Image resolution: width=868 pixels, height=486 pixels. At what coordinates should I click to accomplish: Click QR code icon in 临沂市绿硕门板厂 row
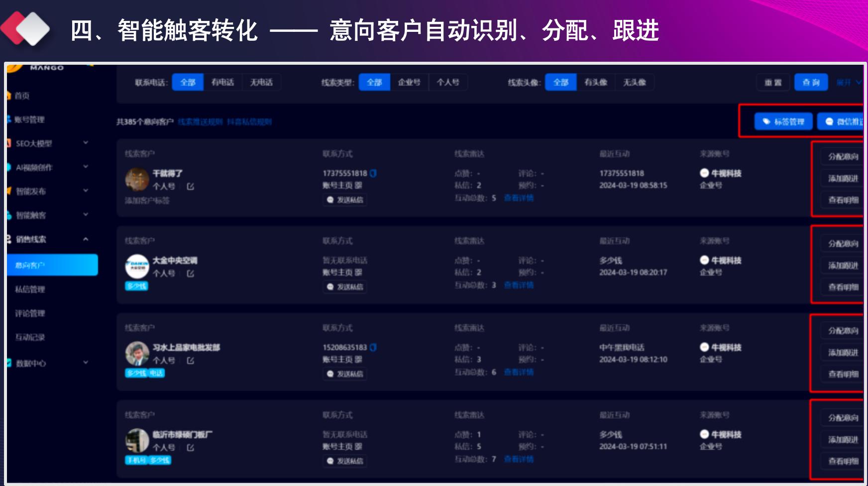point(358,447)
